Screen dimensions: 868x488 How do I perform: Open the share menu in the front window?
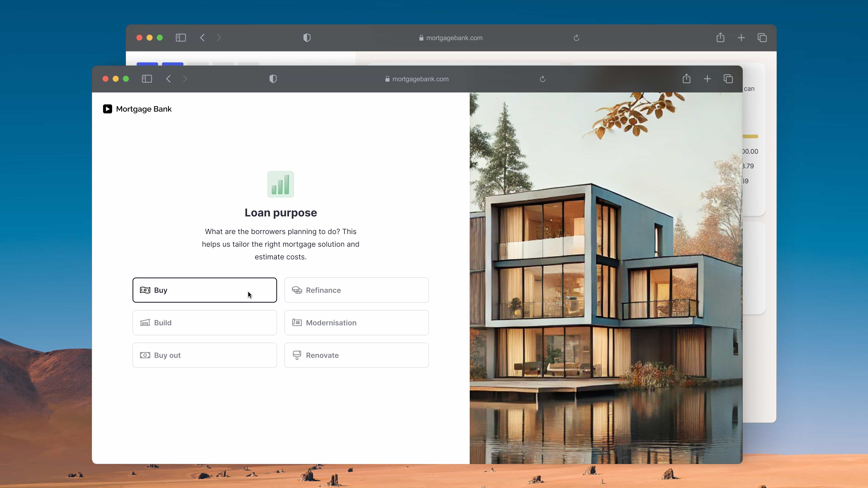tap(686, 79)
